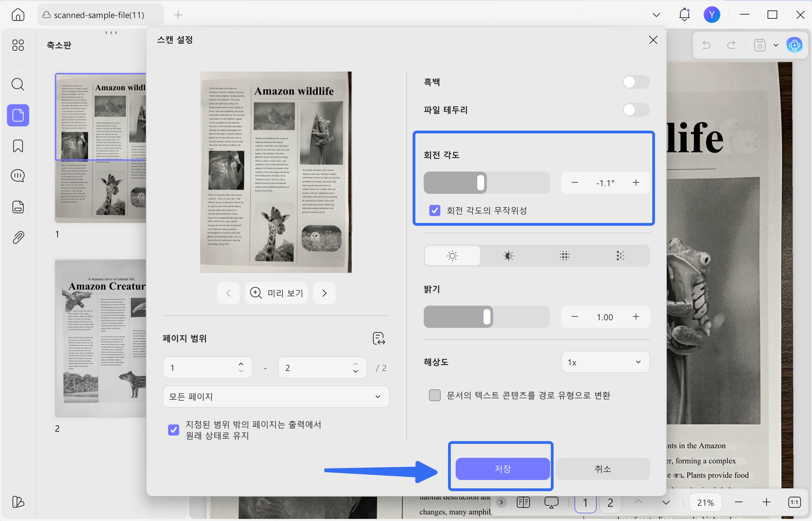
Task: Toggle the 흑백 switch
Action: click(x=636, y=82)
